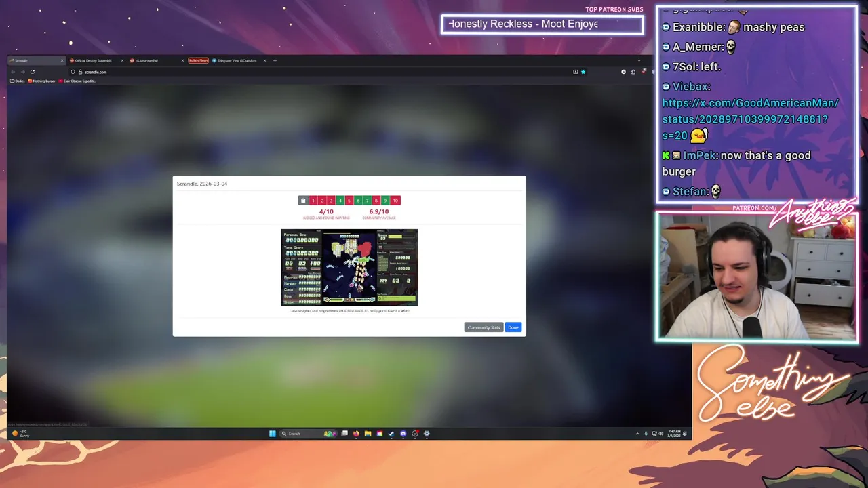The height and width of the screenshot is (488, 868).
Task: Select round 5 result box
Action: 349,200
